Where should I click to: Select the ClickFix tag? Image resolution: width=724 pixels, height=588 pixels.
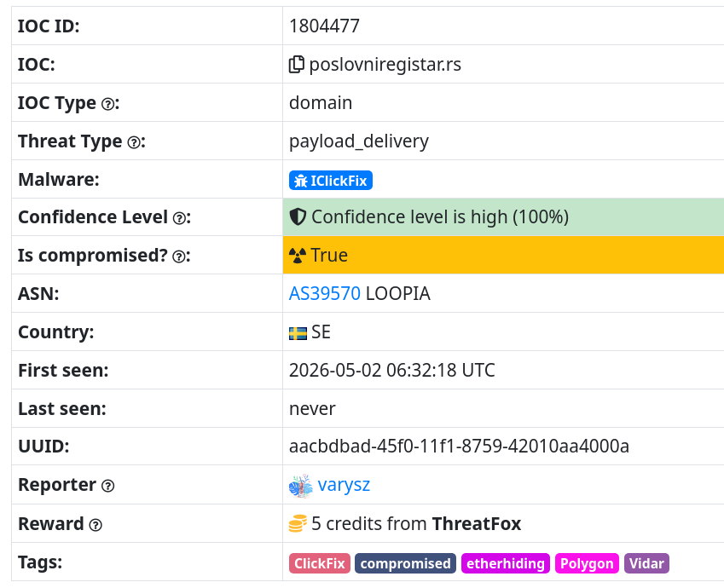click(320, 563)
